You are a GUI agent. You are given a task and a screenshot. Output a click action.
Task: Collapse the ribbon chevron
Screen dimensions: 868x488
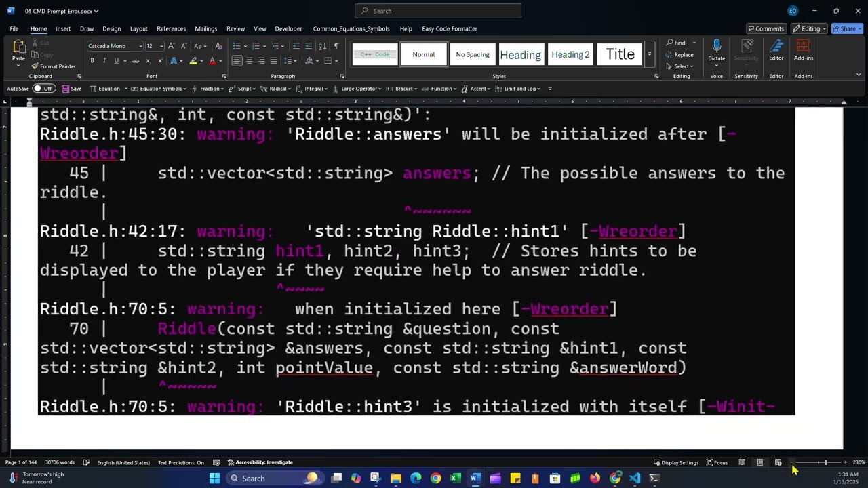859,75
